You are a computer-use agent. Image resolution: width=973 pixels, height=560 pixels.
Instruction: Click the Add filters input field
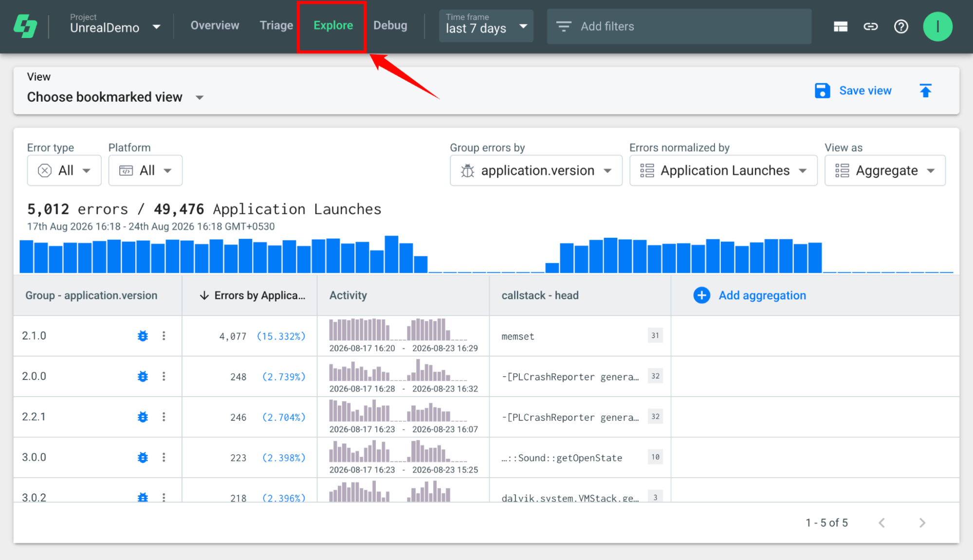point(679,26)
